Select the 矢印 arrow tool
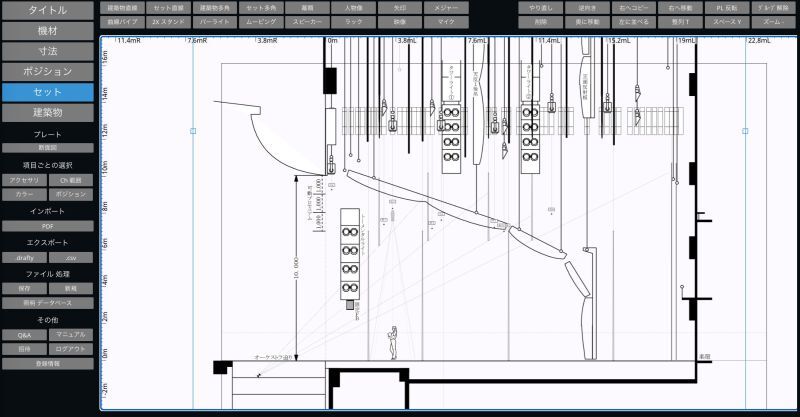The width and height of the screenshot is (800, 417). point(400,7)
